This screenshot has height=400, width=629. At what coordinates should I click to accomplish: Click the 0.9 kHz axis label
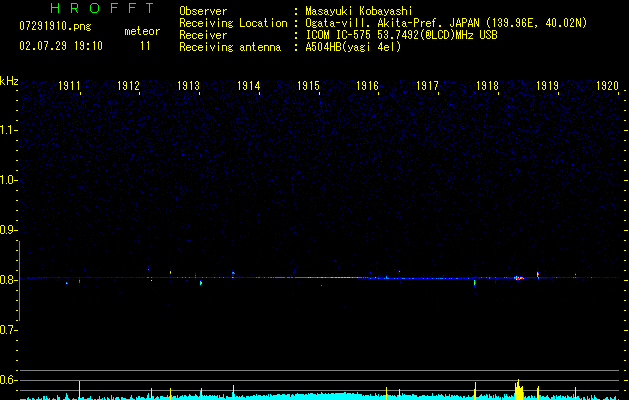[x=8, y=230]
